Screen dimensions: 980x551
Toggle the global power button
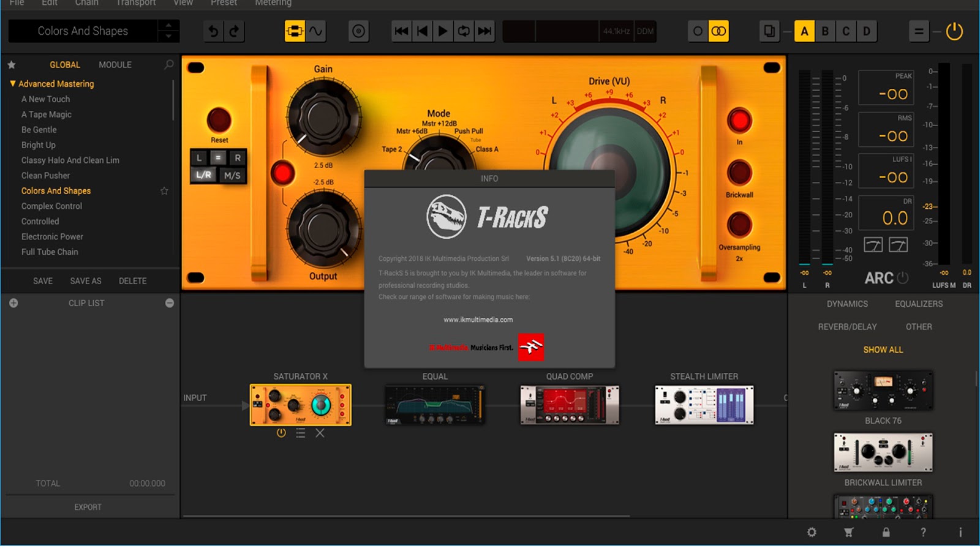click(x=954, y=31)
